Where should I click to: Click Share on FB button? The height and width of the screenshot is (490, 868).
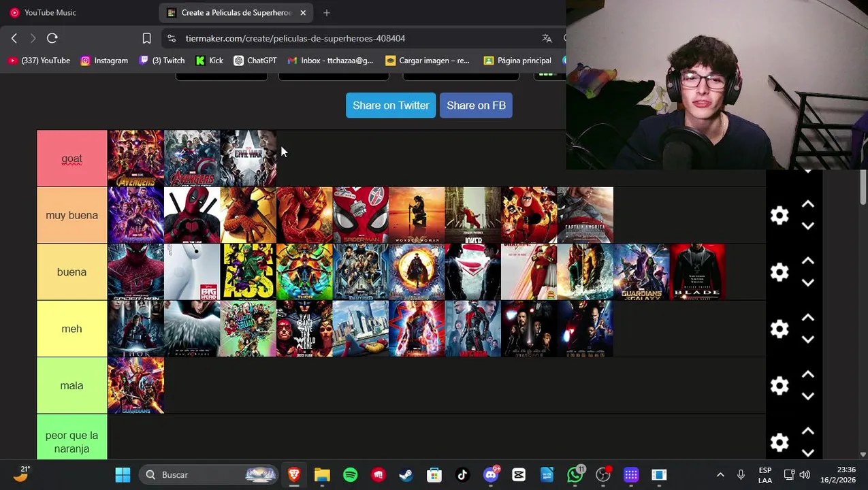tap(476, 105)
